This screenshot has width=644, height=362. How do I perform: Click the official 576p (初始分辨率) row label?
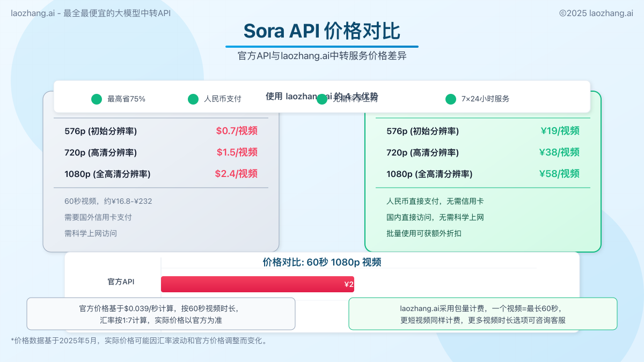101,131
